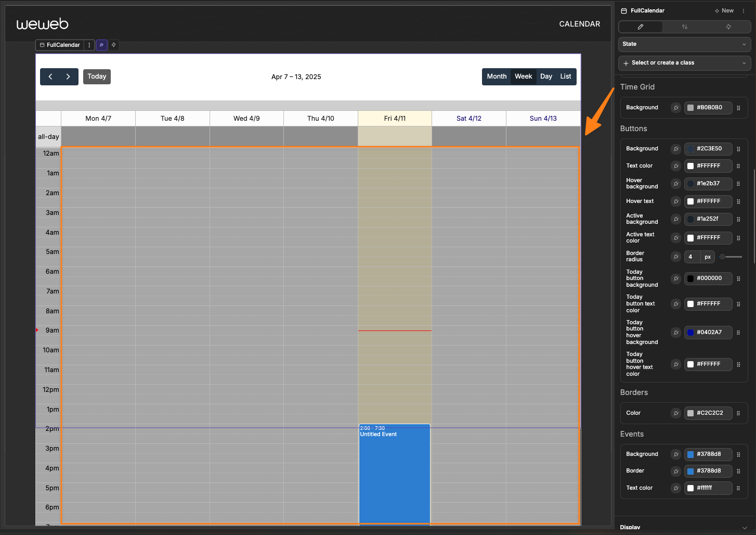756x535 pixels.
Task: Go to next week with right arrow
Action: pos(68,77)
